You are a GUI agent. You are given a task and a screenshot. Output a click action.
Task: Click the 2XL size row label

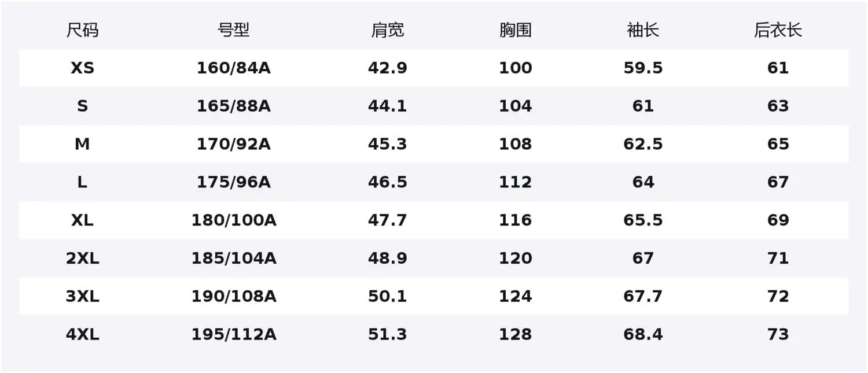(82, 258)
